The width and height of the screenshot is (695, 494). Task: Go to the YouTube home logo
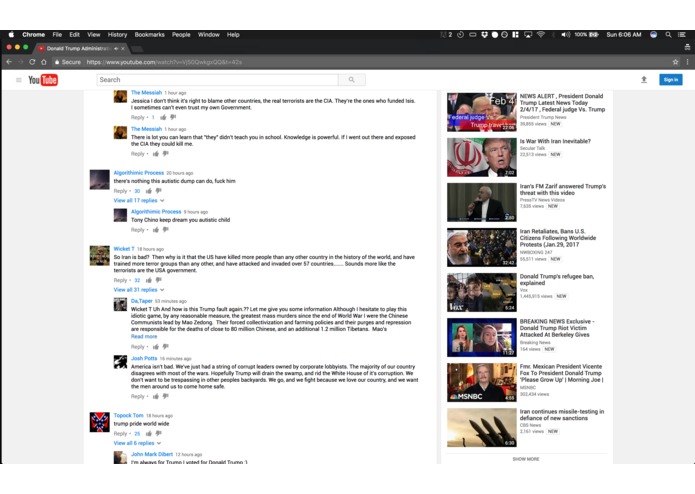(43, 80)
